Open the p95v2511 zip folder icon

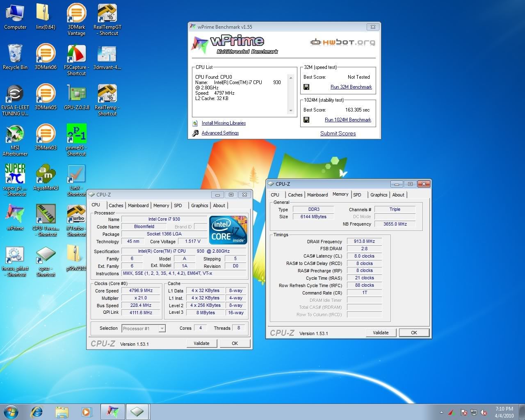[x=76, y=258]
